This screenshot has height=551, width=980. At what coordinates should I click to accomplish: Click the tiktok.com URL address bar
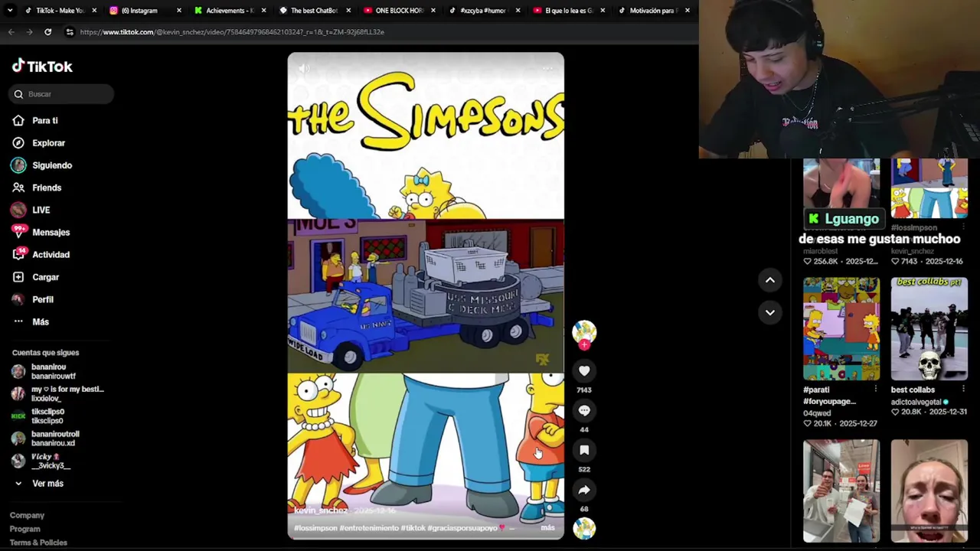(x=231, y=32)
